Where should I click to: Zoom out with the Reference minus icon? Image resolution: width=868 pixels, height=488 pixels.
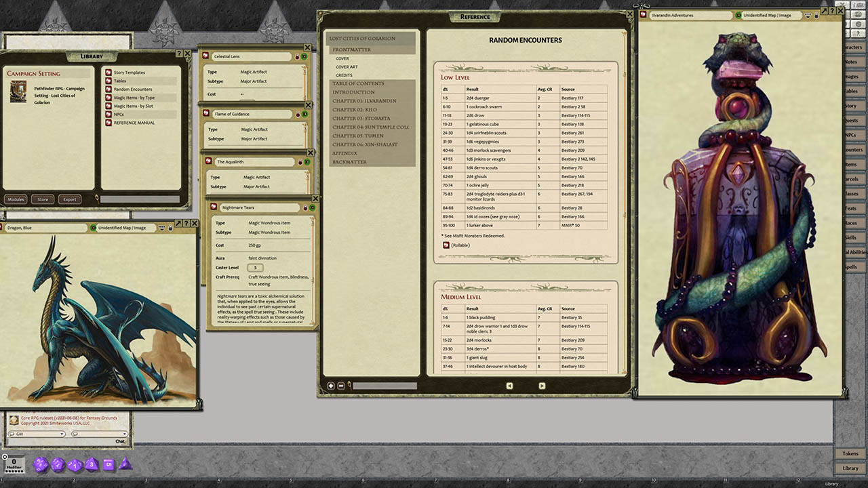[x=340, y=386]
